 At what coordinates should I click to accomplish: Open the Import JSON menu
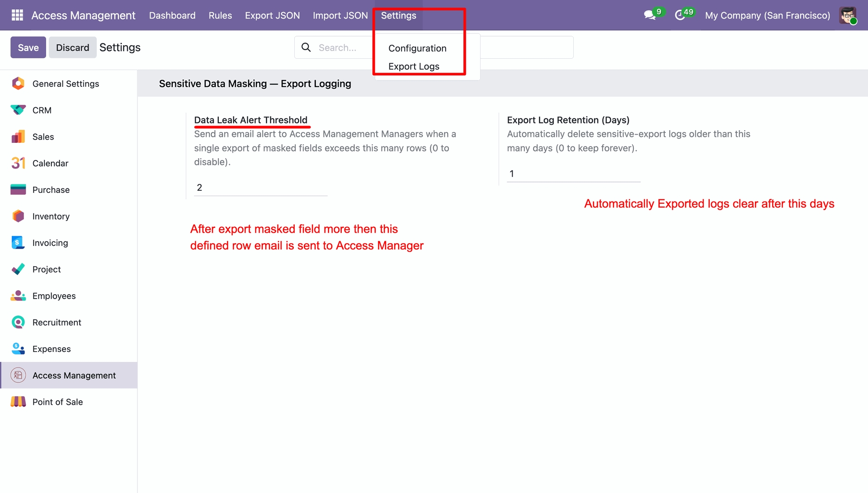click(340, 15)
